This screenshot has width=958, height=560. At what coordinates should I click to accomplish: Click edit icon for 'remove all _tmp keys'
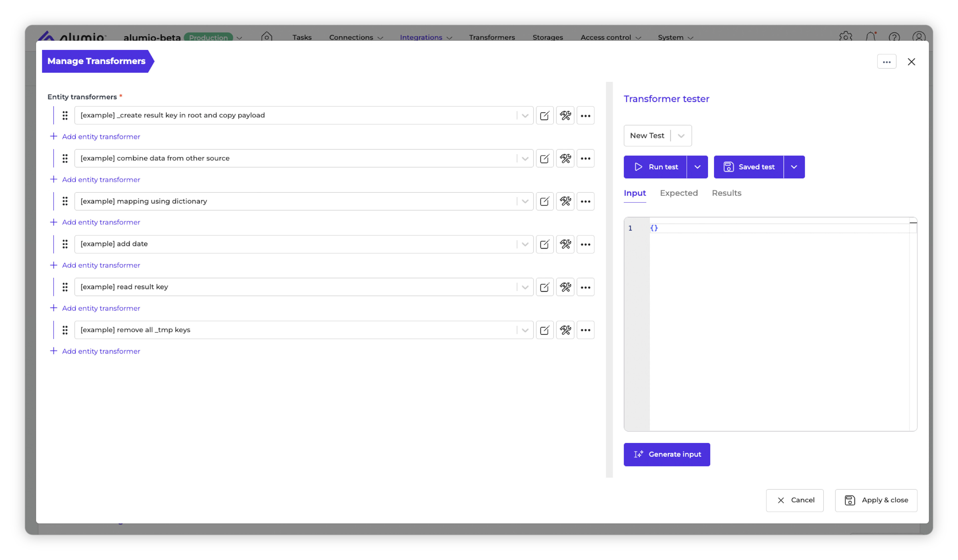(x=544, y=330)
